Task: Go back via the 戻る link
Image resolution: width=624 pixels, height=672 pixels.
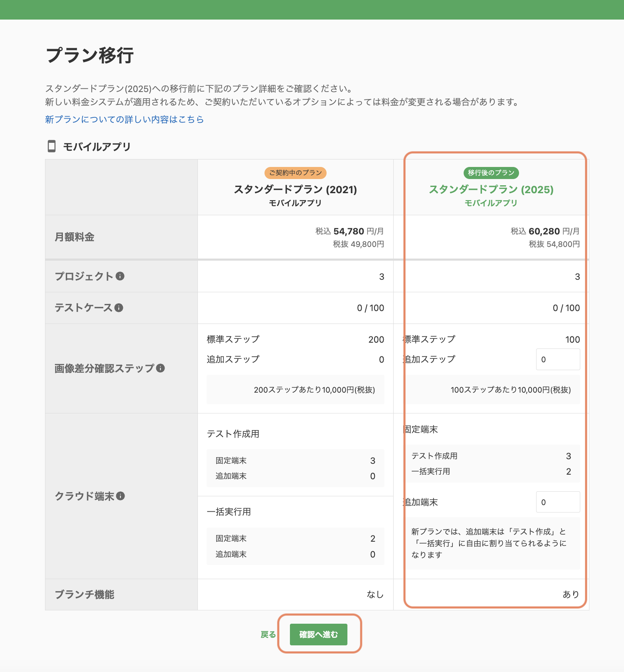Action: pos(268,635)
